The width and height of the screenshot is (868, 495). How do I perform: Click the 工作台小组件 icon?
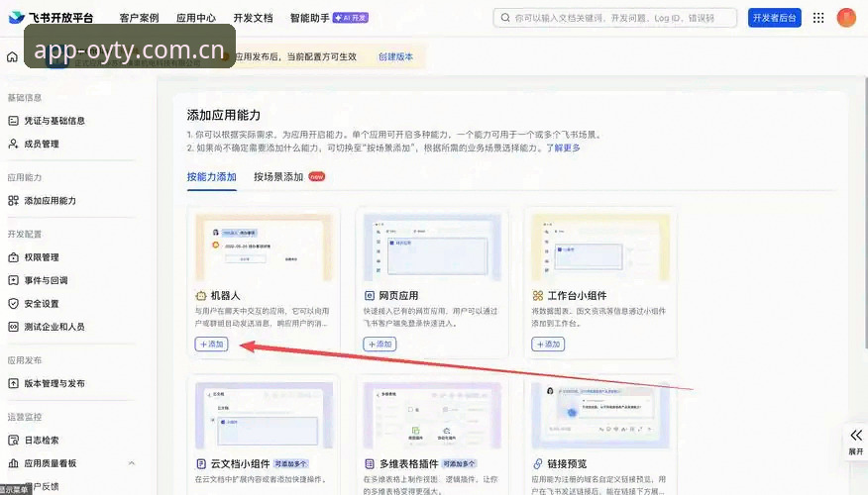click(537, 296)
